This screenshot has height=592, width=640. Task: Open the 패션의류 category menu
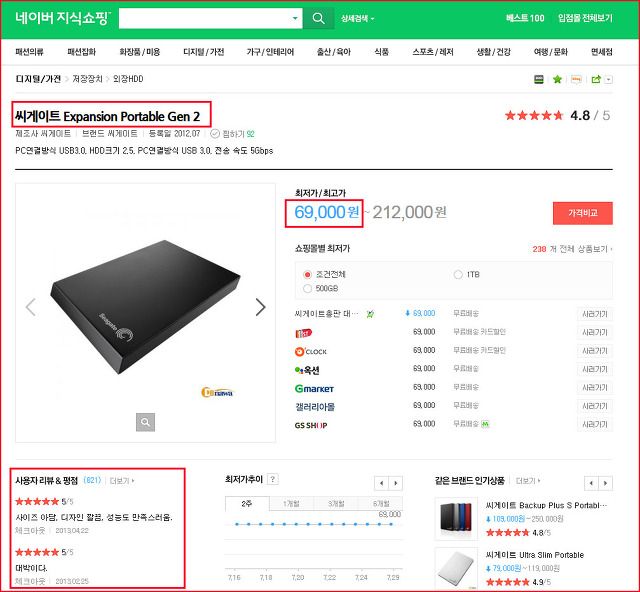tap(29, 52)
